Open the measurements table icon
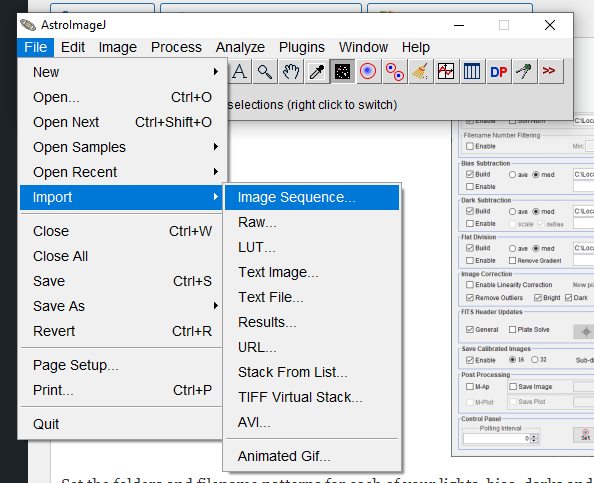The image size is (594, 483). [x=472, y=71]
